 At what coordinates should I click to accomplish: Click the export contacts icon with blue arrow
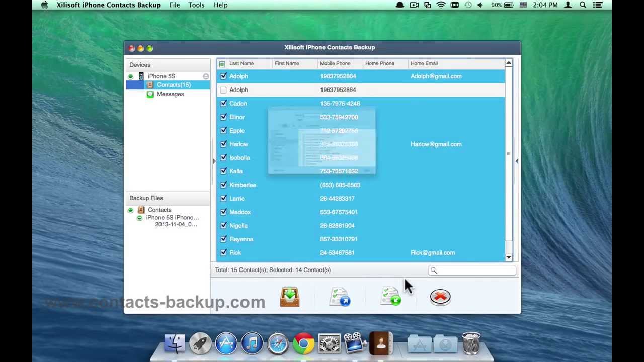[340, 297]
